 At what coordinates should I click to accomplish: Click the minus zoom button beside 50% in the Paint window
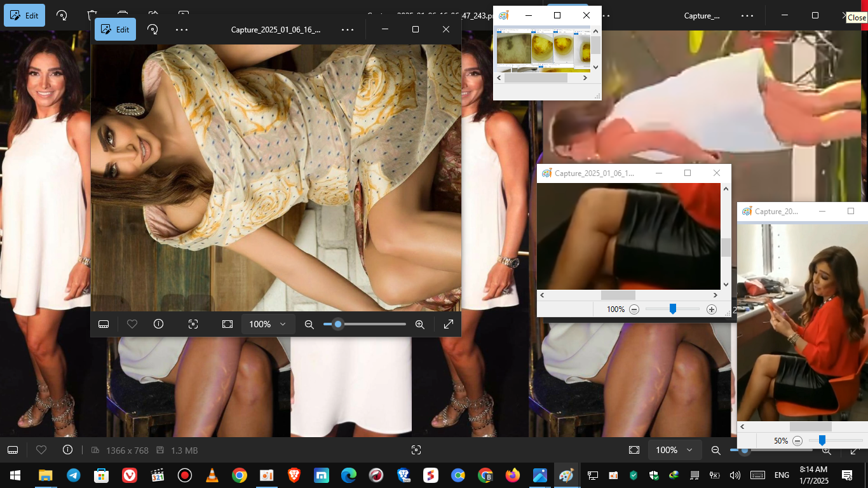click(797, 440)
